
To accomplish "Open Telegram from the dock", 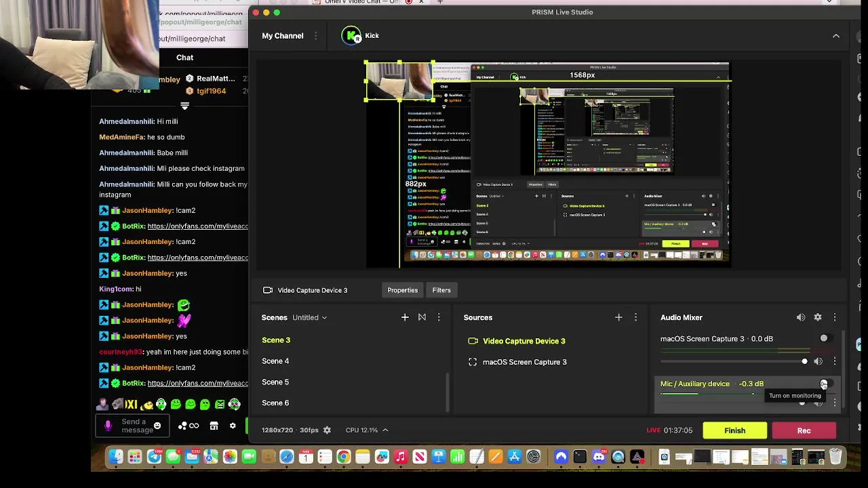I will click(x=154, y=457).
